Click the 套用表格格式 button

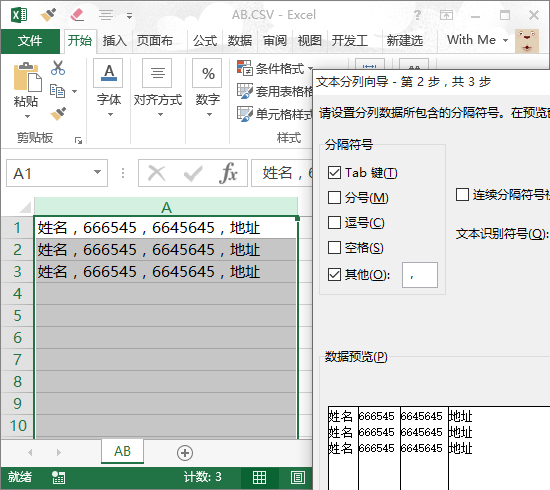(x=275, y=91)
